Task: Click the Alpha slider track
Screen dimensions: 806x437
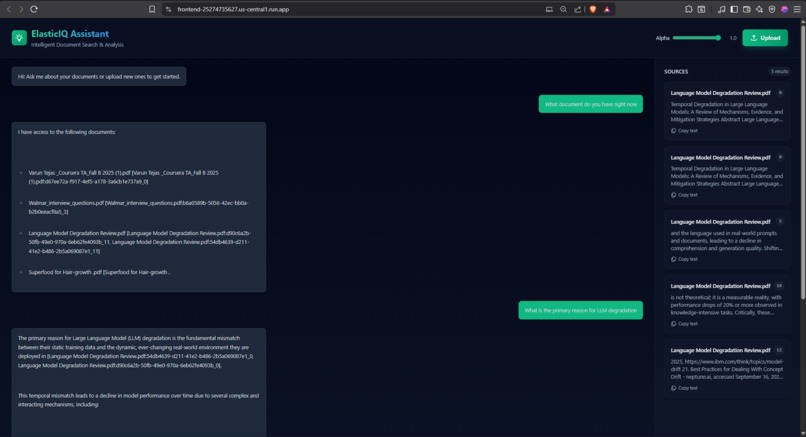Action: pos(697,38)
